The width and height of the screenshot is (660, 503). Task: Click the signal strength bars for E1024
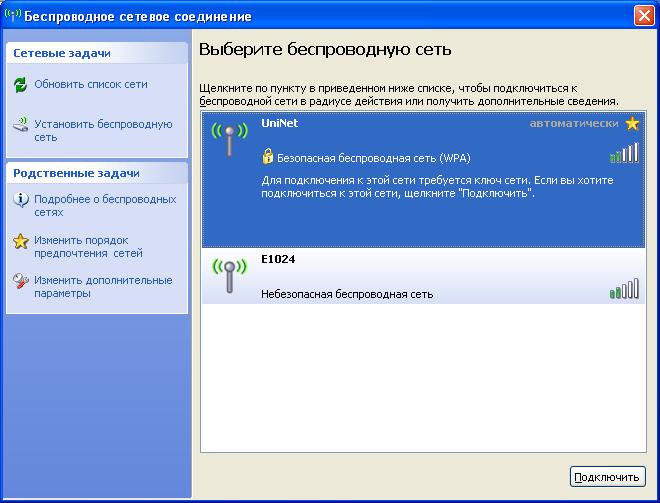[x=623, y=290]
